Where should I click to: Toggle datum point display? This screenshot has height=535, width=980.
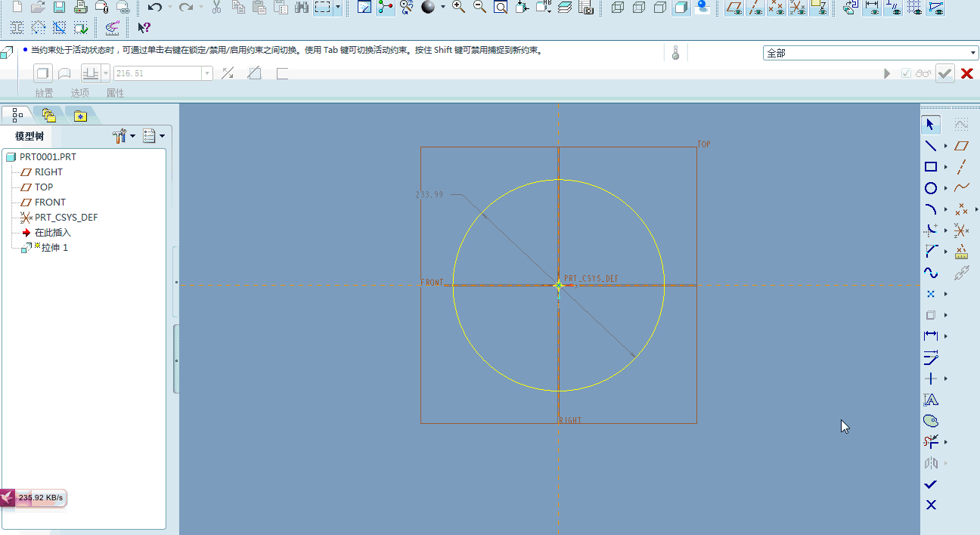pos(776,8)
